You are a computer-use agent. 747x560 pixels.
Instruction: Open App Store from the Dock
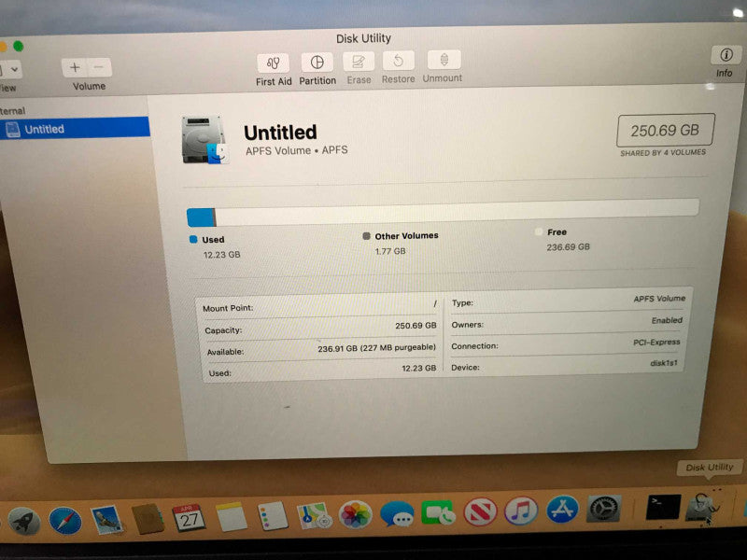pos(563,510)
